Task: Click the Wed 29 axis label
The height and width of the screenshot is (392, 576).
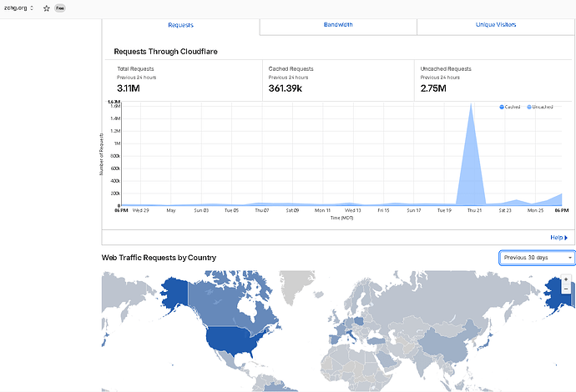Action: click(141, 210)
